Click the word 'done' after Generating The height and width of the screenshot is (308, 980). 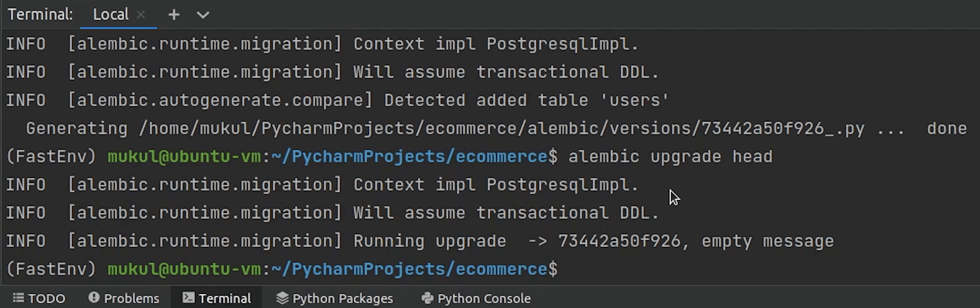(946, 128)
